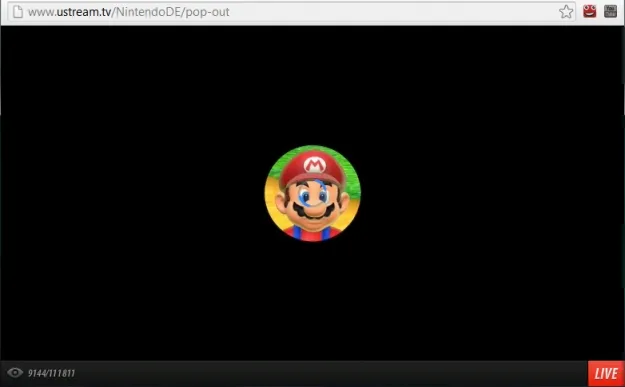The height and width of the screenshot is (387, 625).
Task: Click the eye viewer-count icon
Action: (x=15, y=373)
